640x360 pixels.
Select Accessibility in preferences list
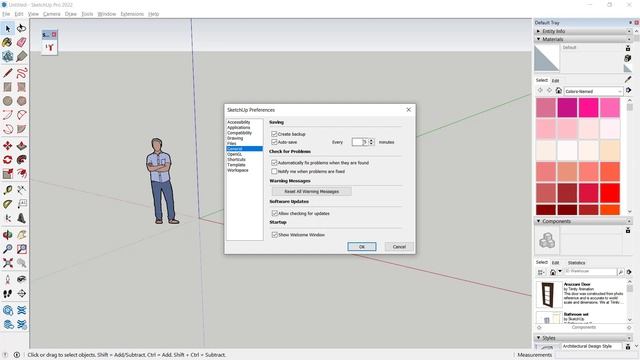(x=239, y=122)
